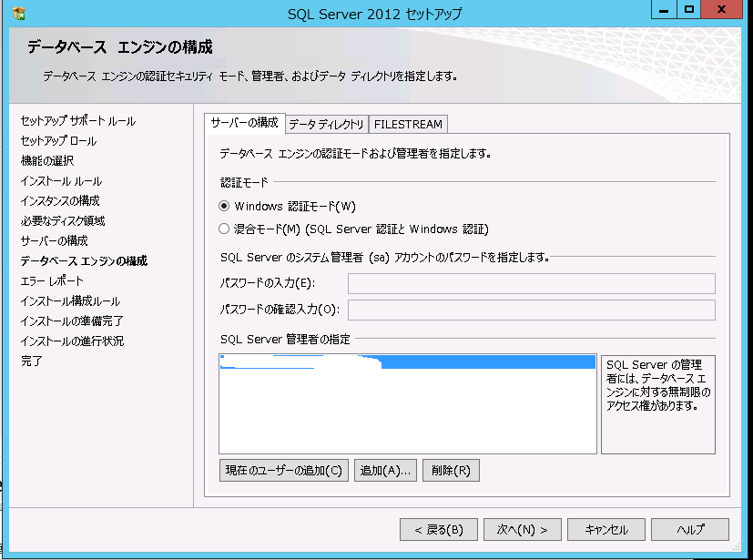Image resolution: width=753 pixels, height=560 pixels.
Task: Proceed with 次へ(N) > button
Action: (522, 530)
